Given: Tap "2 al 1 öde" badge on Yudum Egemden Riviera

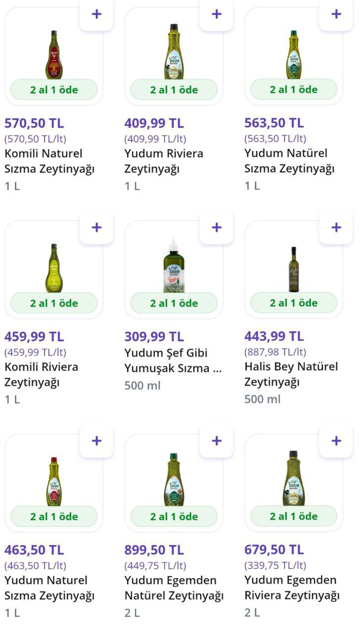Looking at the screenshot, I should pyautogui.click(x=294, y=516).
